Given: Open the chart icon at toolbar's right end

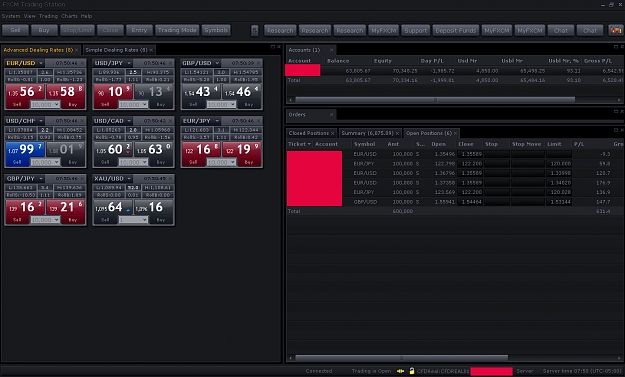Looking at the screenshot, I should 615,30.
